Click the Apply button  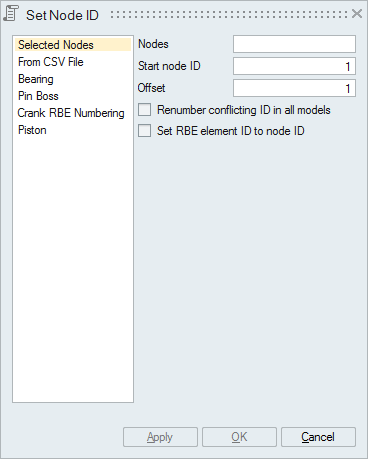pos(160,437)
